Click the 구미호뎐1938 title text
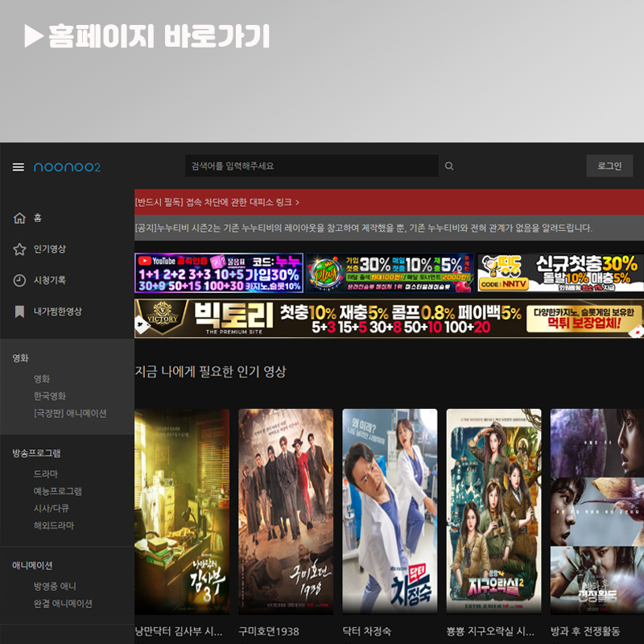This screenshot has width=644, height=644. [x=269, y=631]
